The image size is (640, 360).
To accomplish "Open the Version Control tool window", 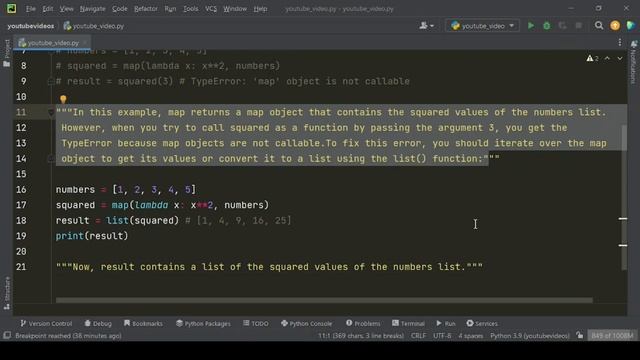I will [46, 323].
